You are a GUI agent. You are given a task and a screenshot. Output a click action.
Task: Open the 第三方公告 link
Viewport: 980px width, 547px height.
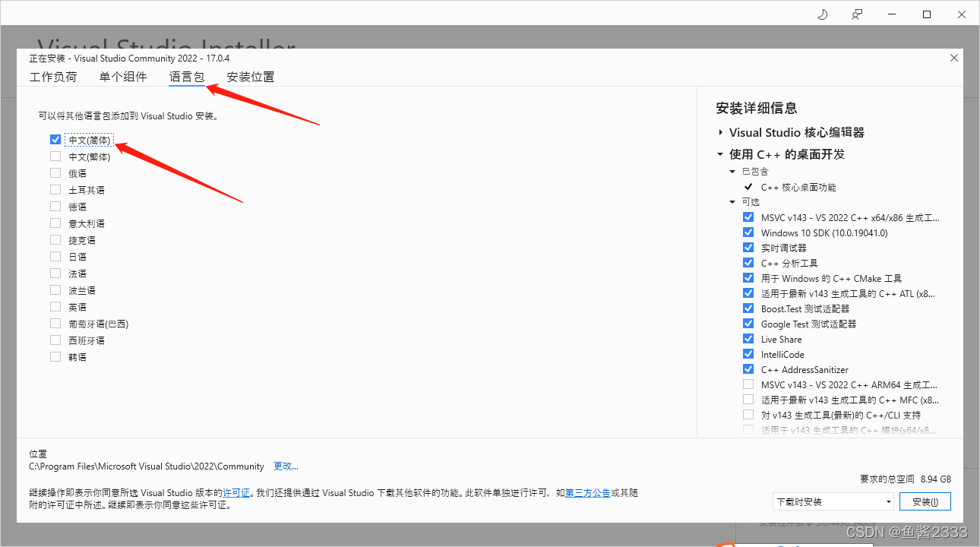[587, 493]
